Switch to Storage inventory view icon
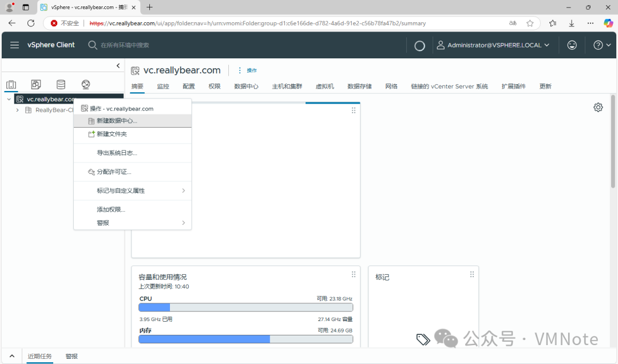This screenshot has height=364, width=618. pyautogui.click(x=61, y=84)
